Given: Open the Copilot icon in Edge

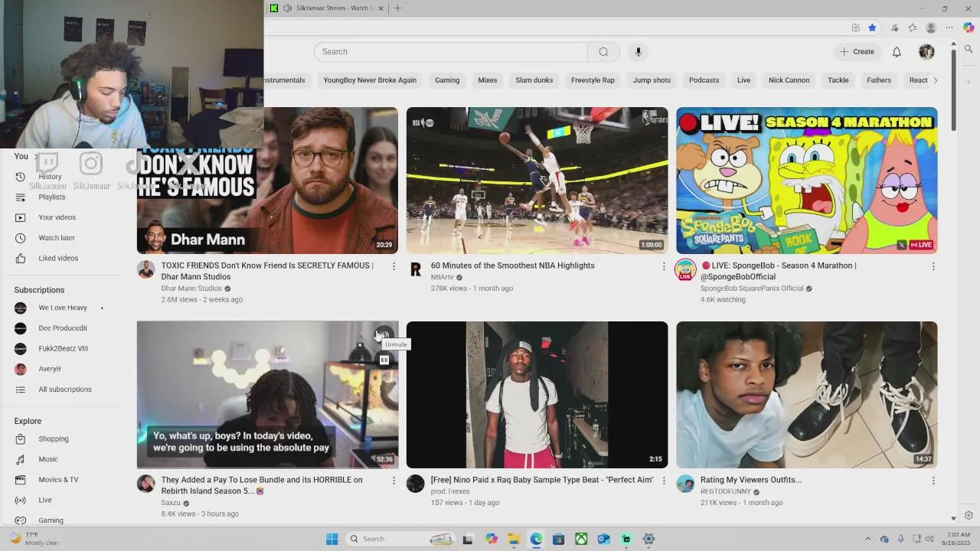Looking at the screenshot, I should (x=969, y=28).
